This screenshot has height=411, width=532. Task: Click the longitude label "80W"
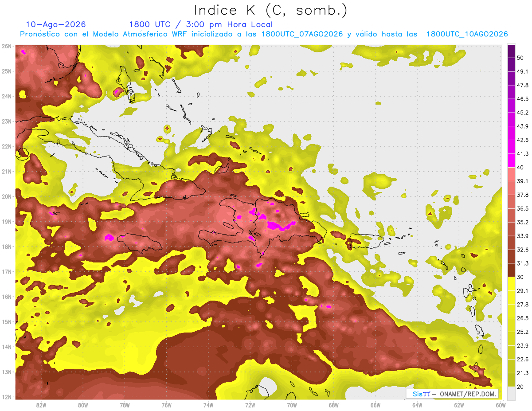pyautogui.click(x=83, y=405)
